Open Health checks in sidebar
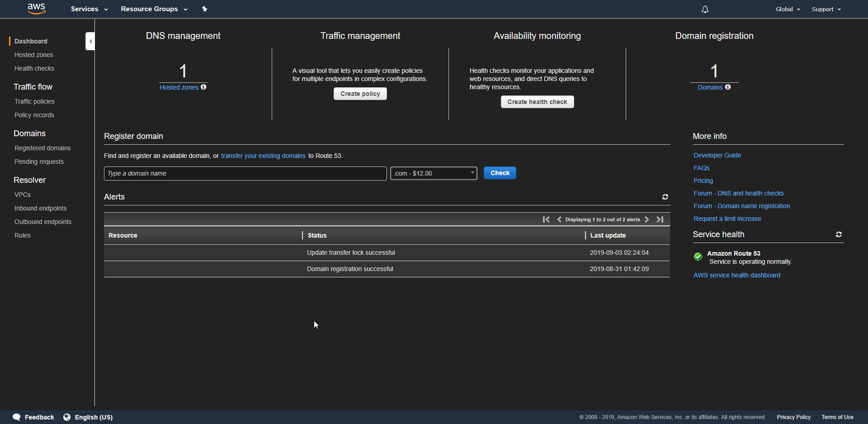Image resolution: width=868 pixels, height=424 pixels. tap(34, 68)
